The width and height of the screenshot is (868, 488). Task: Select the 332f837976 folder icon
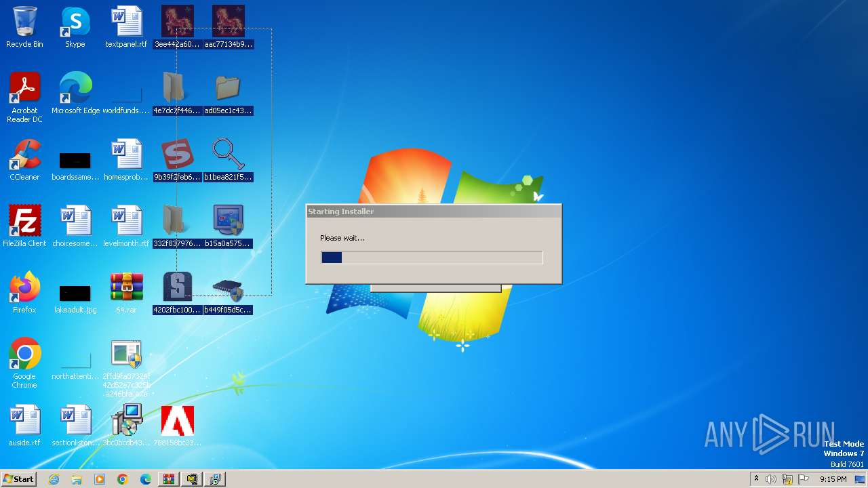click(x=178, y=226)
